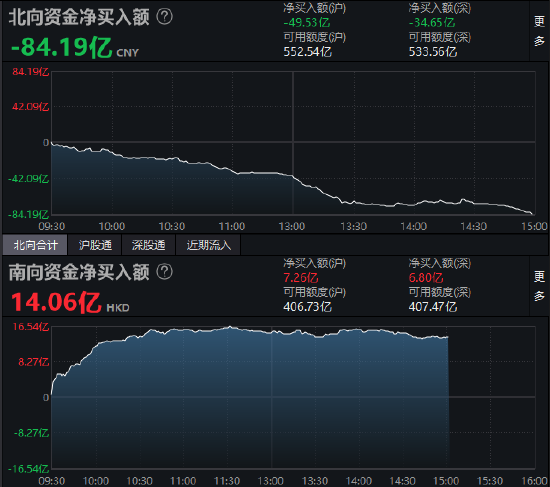Open the 近期流入 tab
Screen dimensions: 550x487
[208, 245]
